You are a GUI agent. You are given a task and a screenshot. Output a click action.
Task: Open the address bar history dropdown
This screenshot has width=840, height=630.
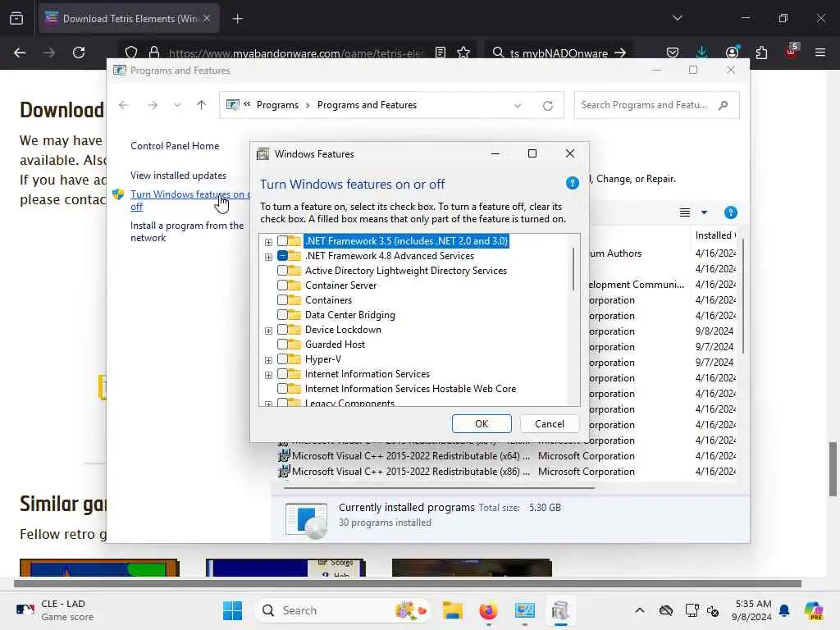coord(518,106)
